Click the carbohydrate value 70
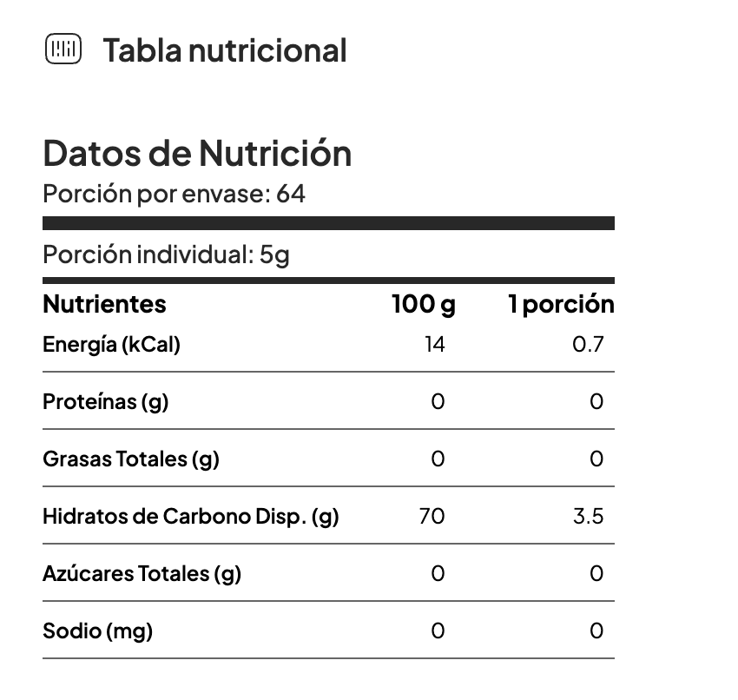738x700 pixels. point(432,517)
